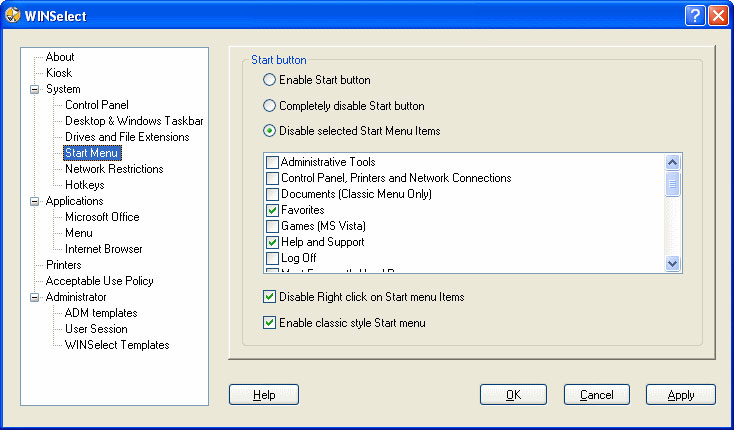This screenshot has width=734, height=430.
Task: Collapse the Applications tree node
Action: coord(35,201)
